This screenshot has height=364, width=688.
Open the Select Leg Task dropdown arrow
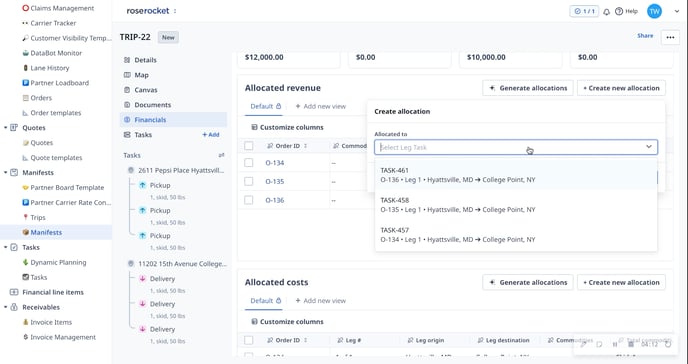(x=649, y=147)
